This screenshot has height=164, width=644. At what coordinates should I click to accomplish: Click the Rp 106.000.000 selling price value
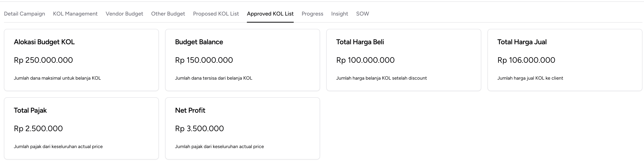click(x=526, y=60)
